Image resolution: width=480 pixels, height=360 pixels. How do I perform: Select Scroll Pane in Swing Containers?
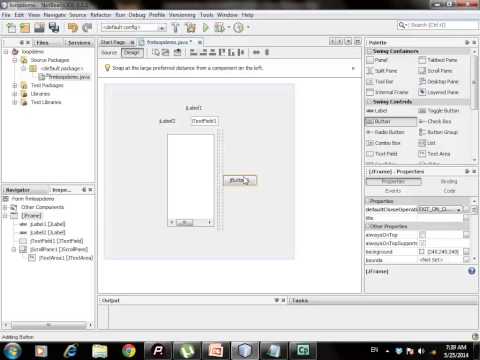pos(435,71)
